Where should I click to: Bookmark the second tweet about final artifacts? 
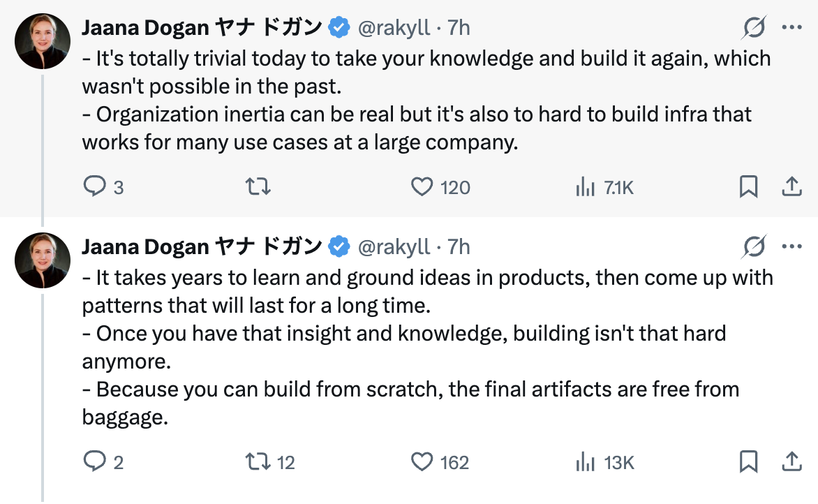(x=748, y=462)
